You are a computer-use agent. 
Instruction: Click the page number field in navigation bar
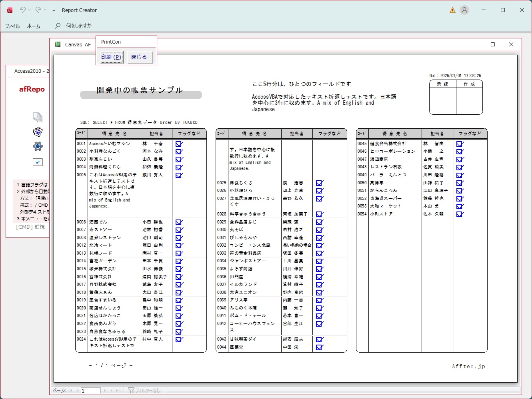(90, 391)
